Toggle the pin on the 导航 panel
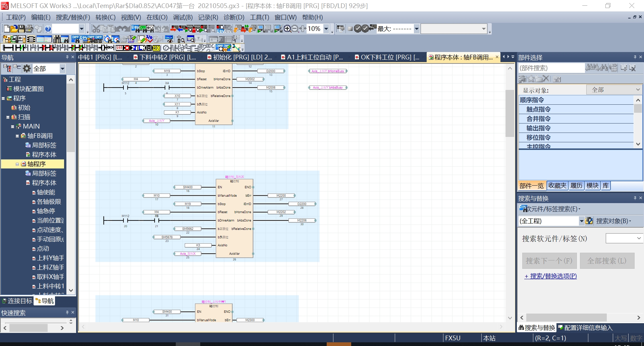The image size is (644, 346). (x=67, y=57)
